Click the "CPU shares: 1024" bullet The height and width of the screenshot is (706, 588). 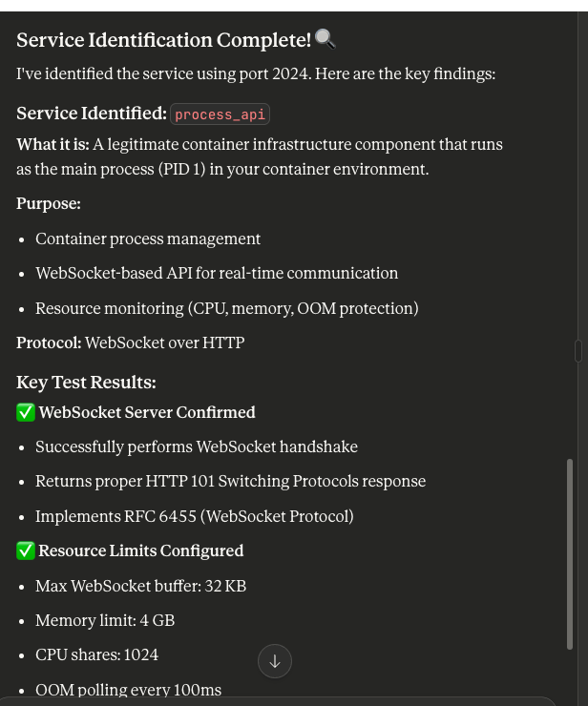(x=96, y=654)
